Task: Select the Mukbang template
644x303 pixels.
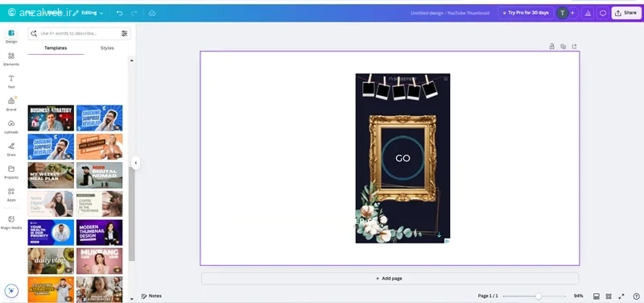Action: (x=99, y=260)
